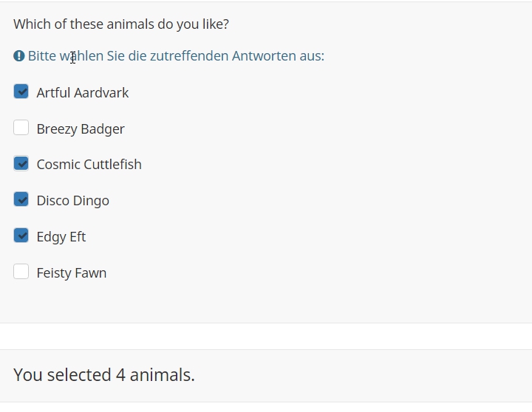The width and height of the screenshot is (532, 412).
Task: Click the white divider band above the result
Action: [x=266, y=336]
